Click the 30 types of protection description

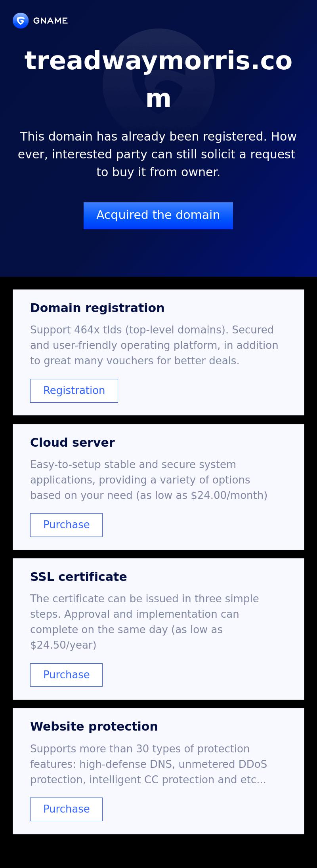(149, 764)
